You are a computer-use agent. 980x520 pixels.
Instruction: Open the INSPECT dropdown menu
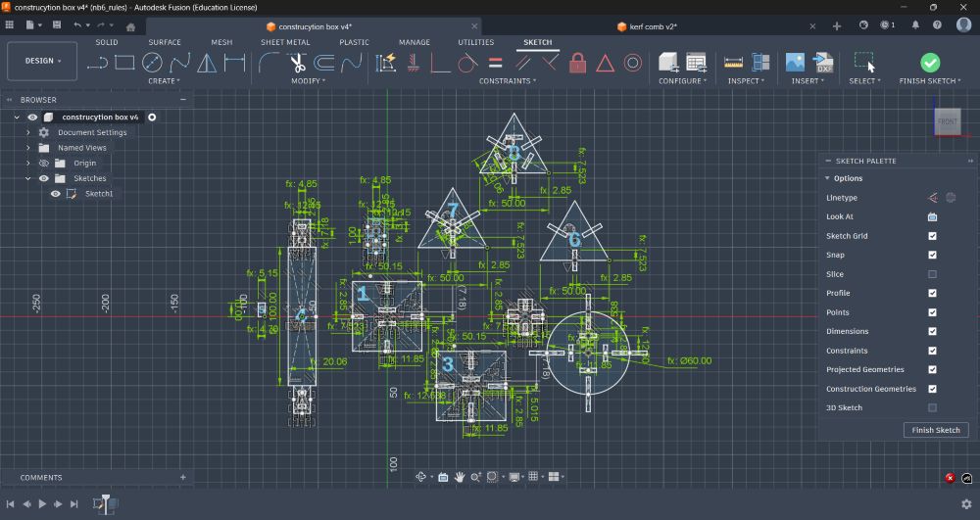point(746,81)
